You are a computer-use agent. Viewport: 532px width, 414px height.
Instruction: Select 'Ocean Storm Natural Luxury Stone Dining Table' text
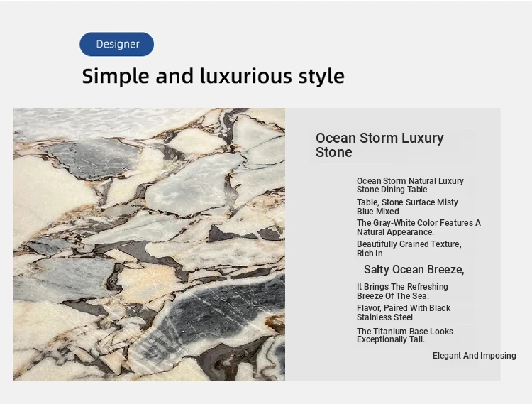point(410,185)
